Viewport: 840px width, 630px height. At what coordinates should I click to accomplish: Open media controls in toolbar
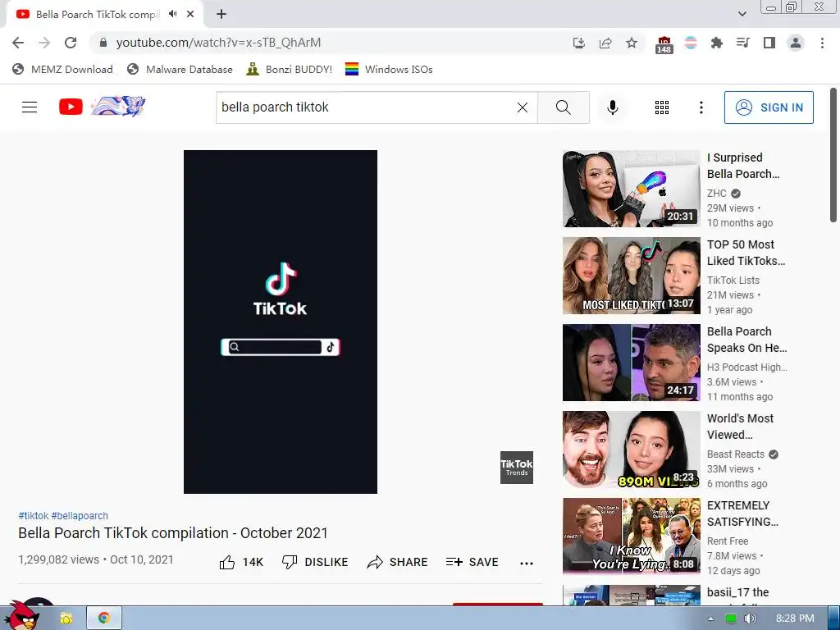coord(742,43)
